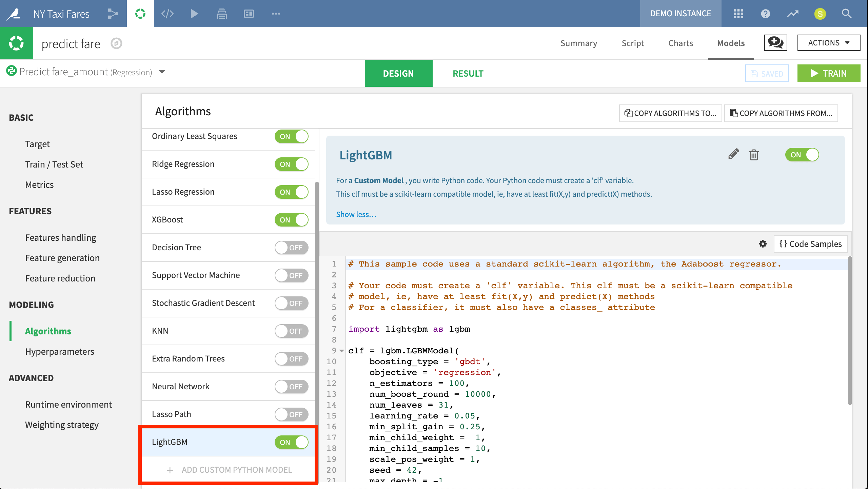
Task: Click the settings gear icon in code editor
Action: click(x=763, y=243)
